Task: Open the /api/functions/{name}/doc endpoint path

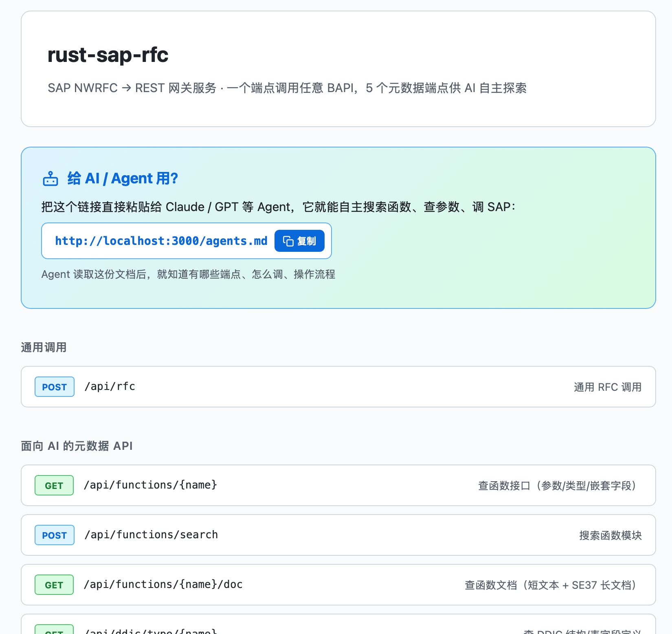Action: click(x=163, y=585)
